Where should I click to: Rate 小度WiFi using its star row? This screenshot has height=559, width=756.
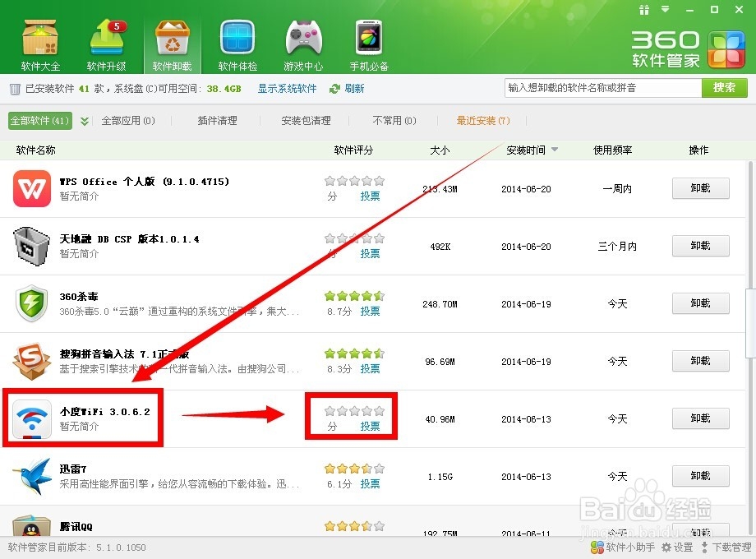[x=354, y=411]
